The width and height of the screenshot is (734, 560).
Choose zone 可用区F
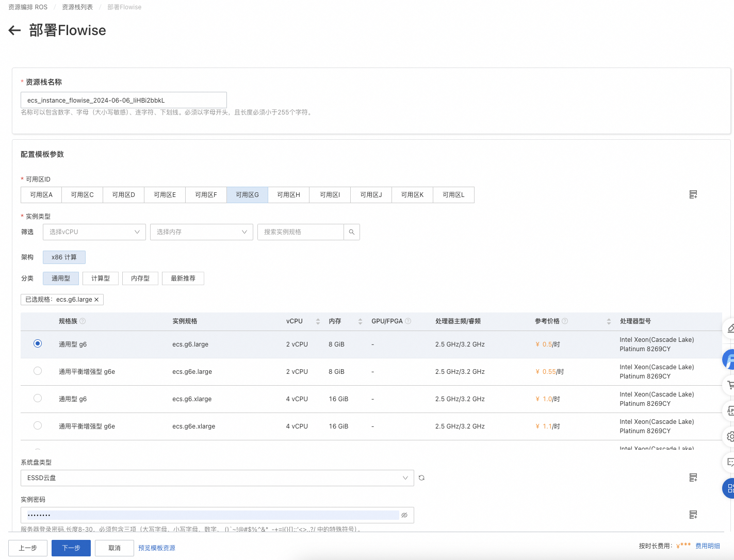coord(206,195)
